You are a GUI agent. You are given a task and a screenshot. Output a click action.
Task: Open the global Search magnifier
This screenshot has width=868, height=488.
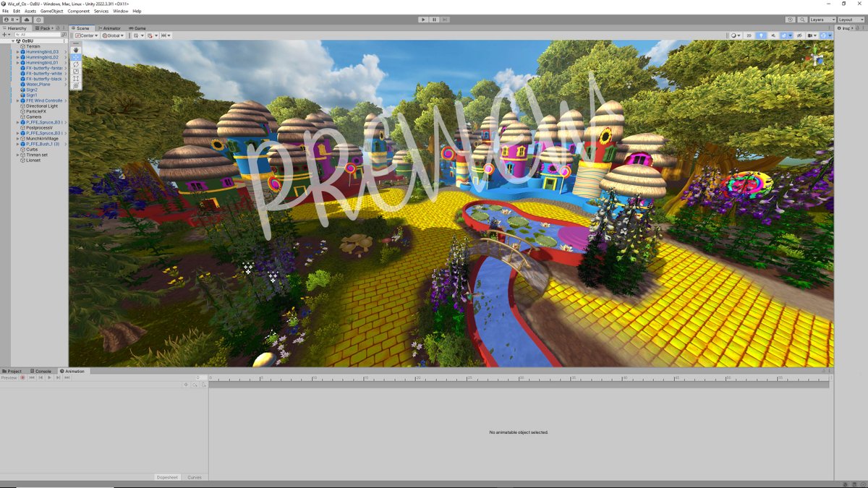coord(802,20)
